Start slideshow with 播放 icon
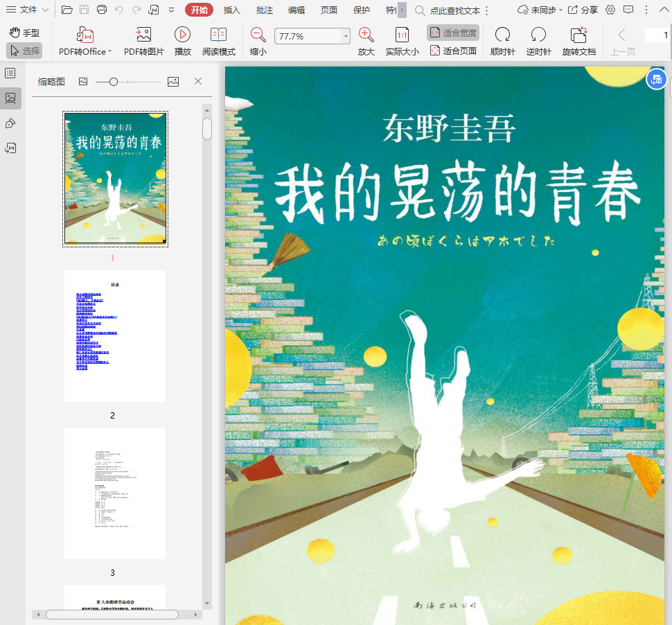The height and width of the screenshot is (625, 672). (x=183, y=35)
